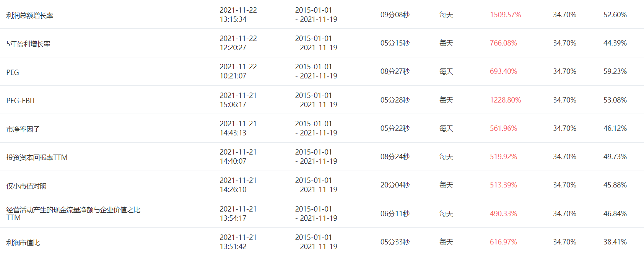Select the 616.97% return figure
This screenshot has height=254, width=644.
pyautogui.click(x=503, y=242)
